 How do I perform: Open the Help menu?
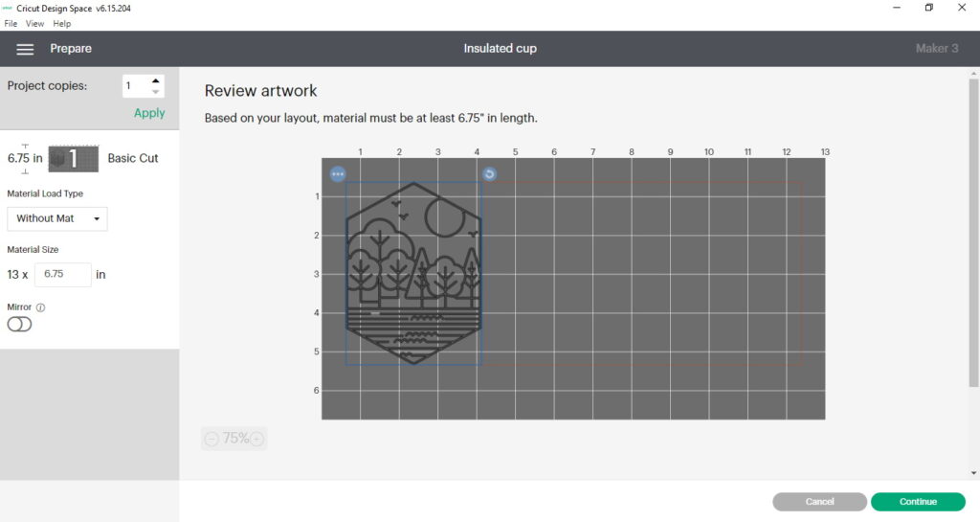click(x=61, y=23)
